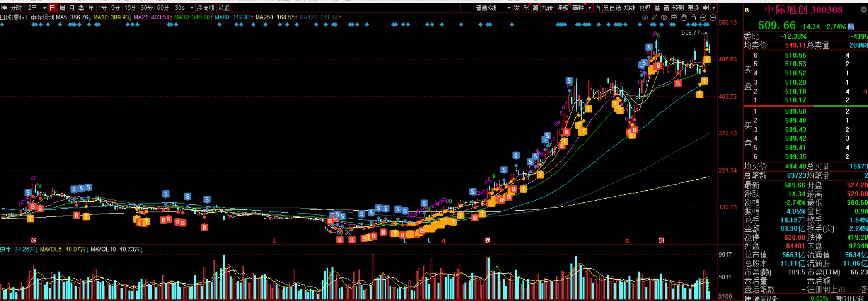Select the 日 daily period tab
Viewport: 868px width, 301px height.
[53, 8]
